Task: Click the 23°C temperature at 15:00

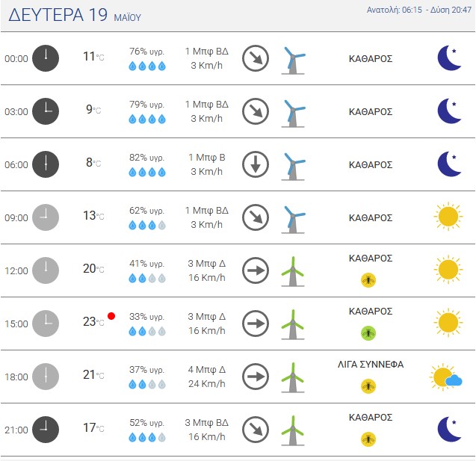Action: tap(93, 322)
